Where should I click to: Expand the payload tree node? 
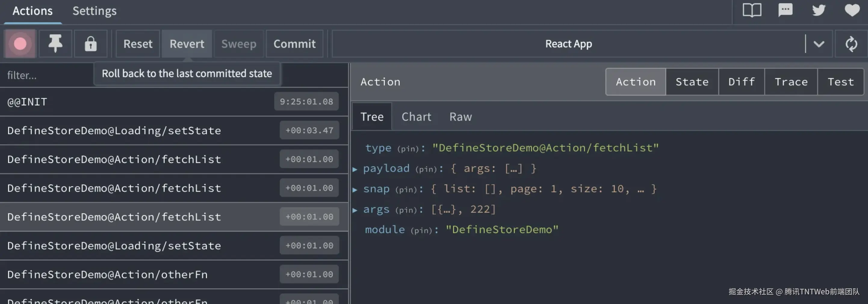click(x=355, y=169)
